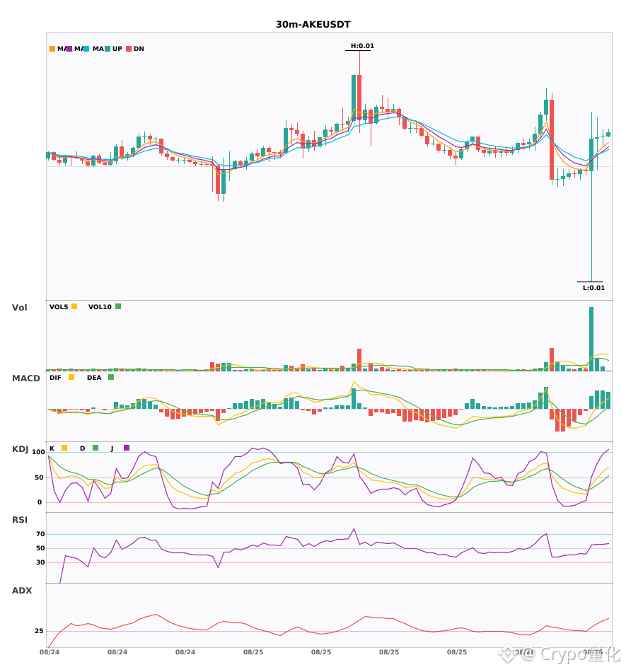Click the VOL10 legend text
626x672 pixels.
click(x=100, y=307)
